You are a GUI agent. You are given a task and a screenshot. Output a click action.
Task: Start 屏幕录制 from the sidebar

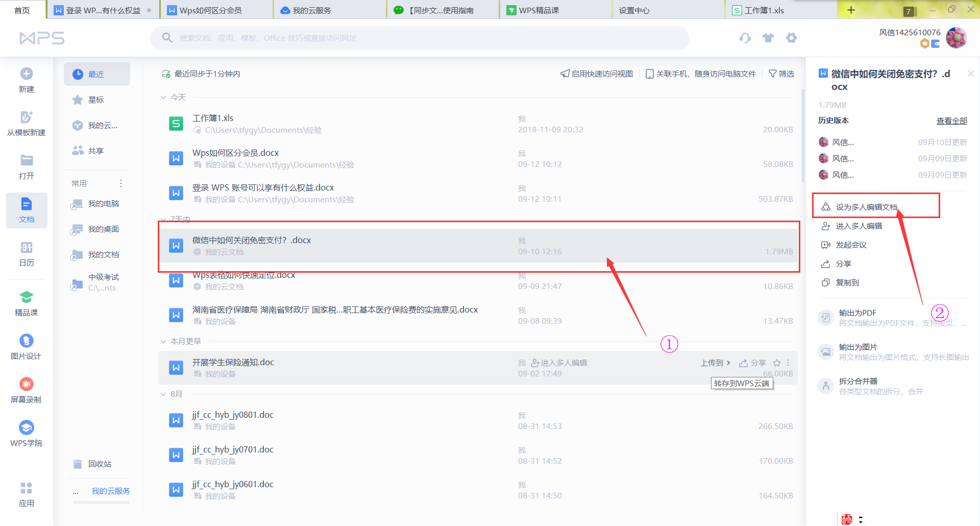(x=27, y=391)
